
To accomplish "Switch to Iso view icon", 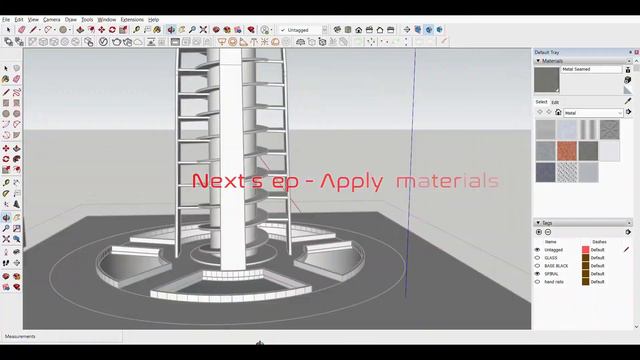I will tap(337, 30).
